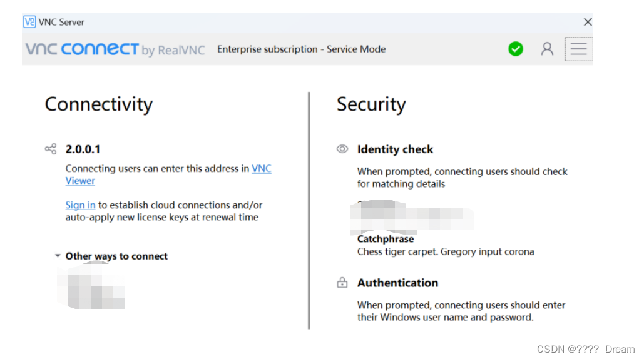Click the Catchphrase label

(386, 239)
